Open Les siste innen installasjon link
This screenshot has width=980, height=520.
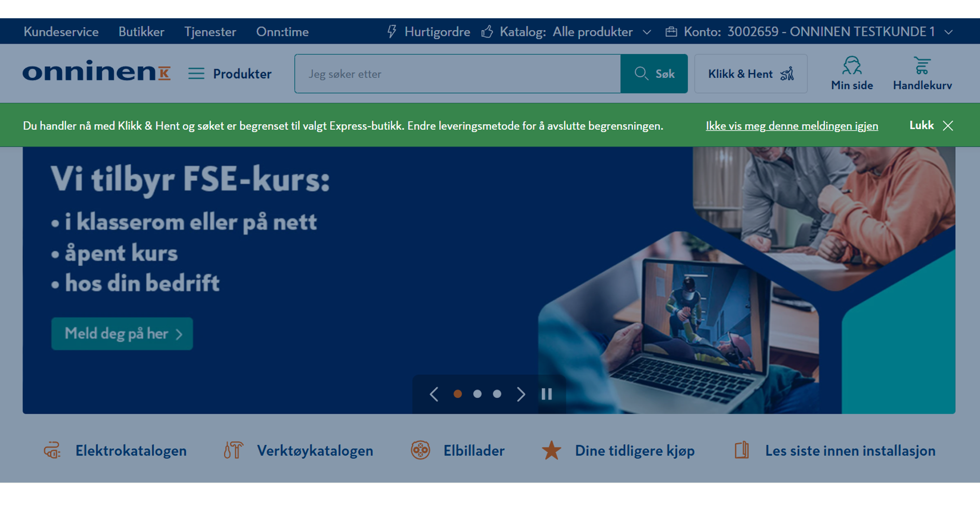850,450
